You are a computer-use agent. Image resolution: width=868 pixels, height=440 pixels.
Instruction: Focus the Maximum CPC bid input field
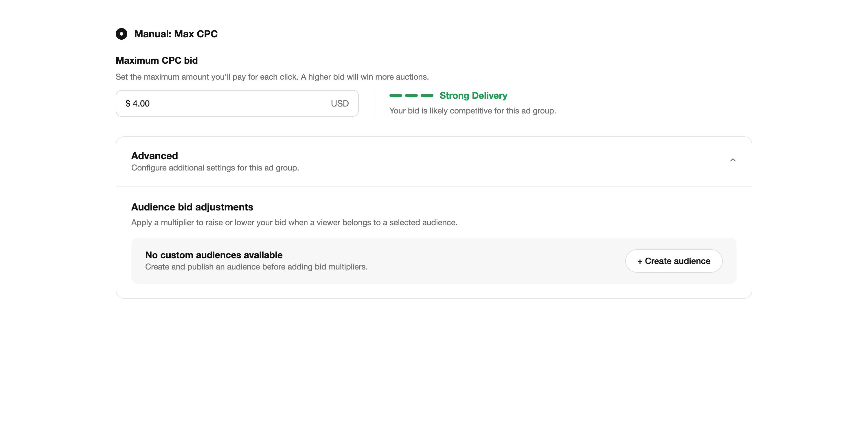pos(237,103)
